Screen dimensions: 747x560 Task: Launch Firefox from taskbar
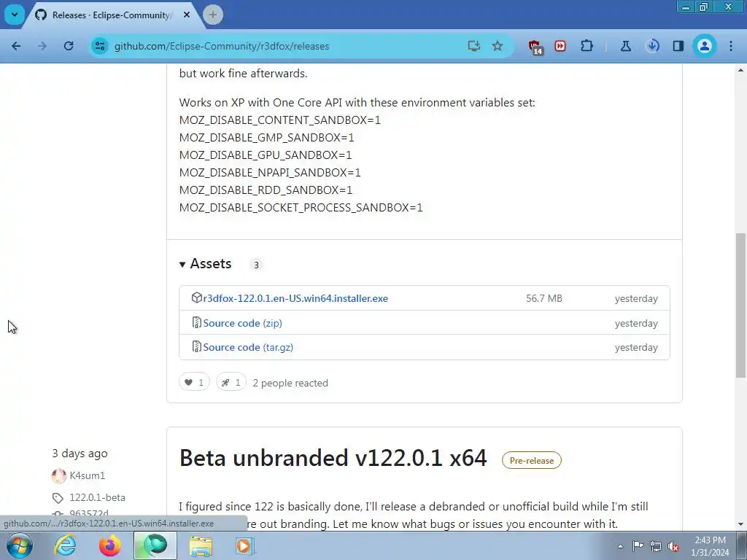pos(109,545)
